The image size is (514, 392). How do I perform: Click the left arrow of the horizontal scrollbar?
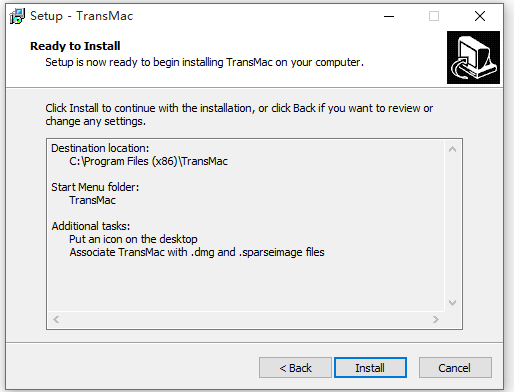point(56,319)
